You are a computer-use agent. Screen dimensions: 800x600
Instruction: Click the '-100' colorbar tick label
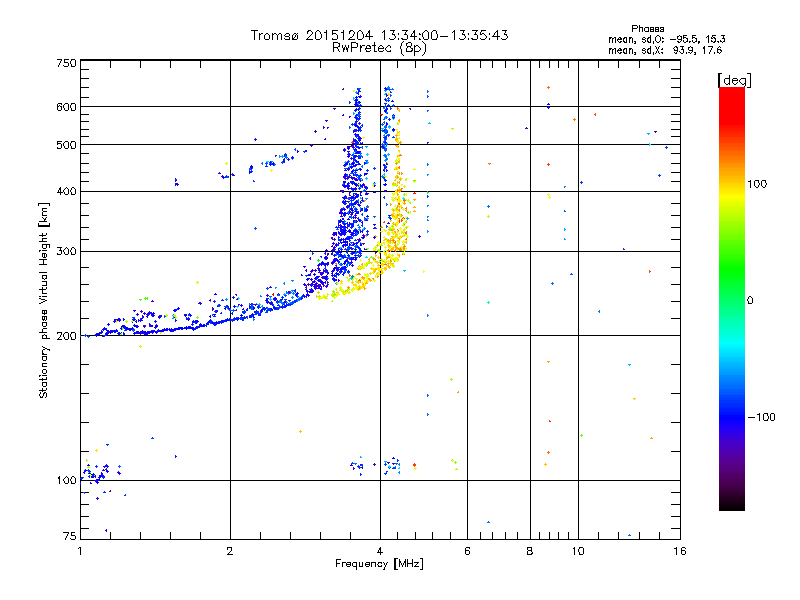point(761,417)
